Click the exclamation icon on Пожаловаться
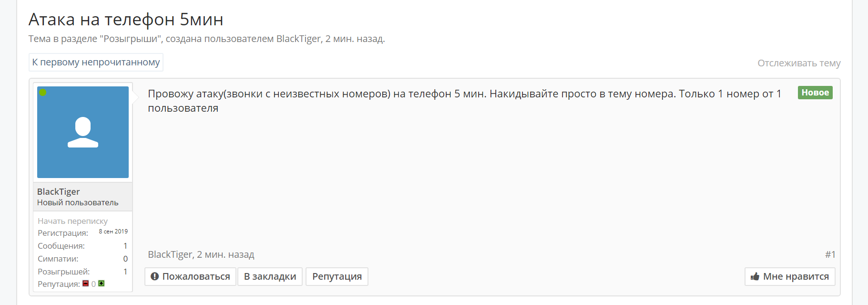The height and width of the screenshot is (305, 868). (154, 276)
